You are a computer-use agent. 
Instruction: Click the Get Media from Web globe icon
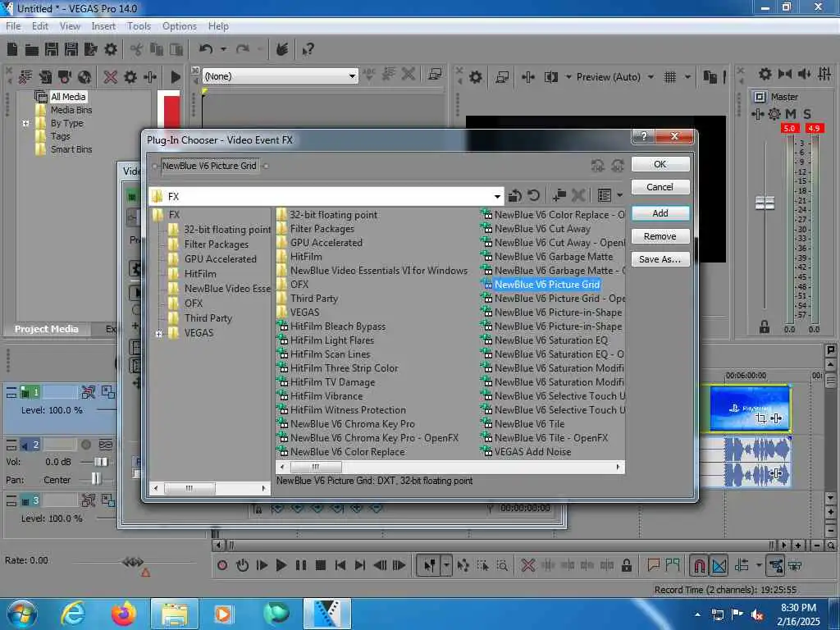click(84, 77)
